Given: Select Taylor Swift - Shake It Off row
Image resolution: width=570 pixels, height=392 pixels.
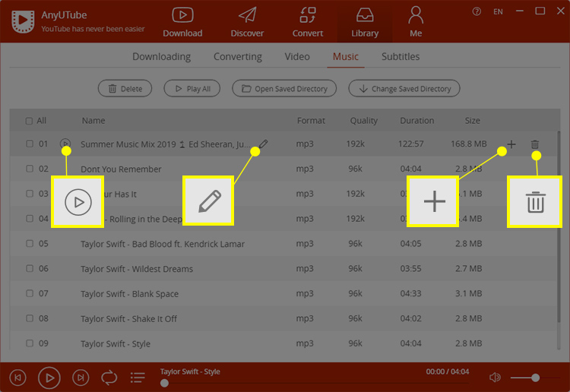Looking at the screenshot, I should click(x=284, y=318).
